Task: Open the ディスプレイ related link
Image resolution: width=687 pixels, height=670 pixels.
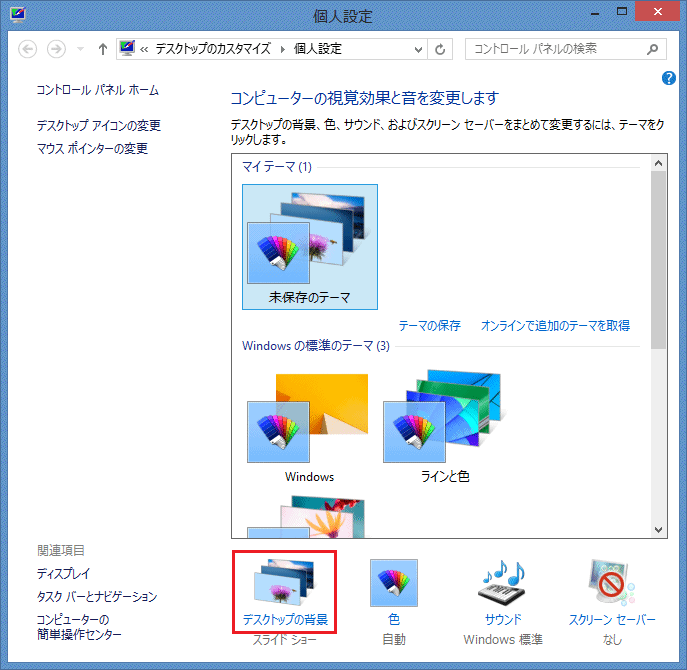Action: [64, 574]
